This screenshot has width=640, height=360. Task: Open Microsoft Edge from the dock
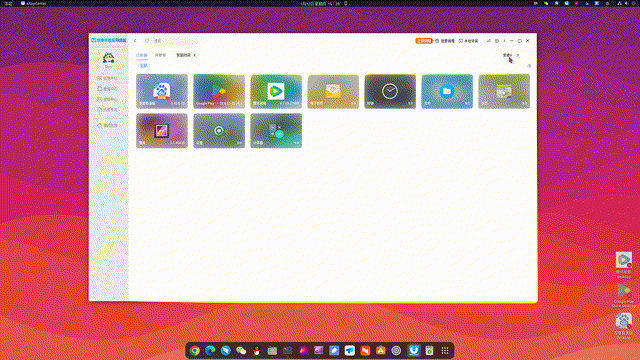(210, 351)
